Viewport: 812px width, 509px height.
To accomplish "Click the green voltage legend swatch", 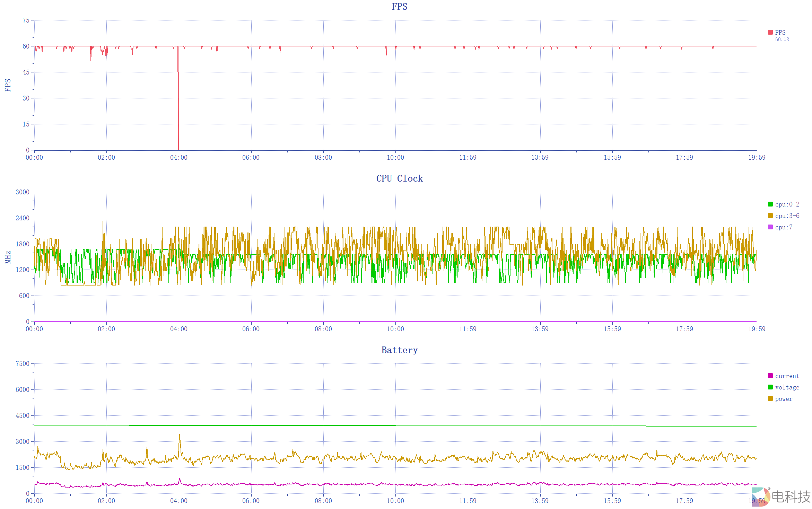I will coord(770,387).
